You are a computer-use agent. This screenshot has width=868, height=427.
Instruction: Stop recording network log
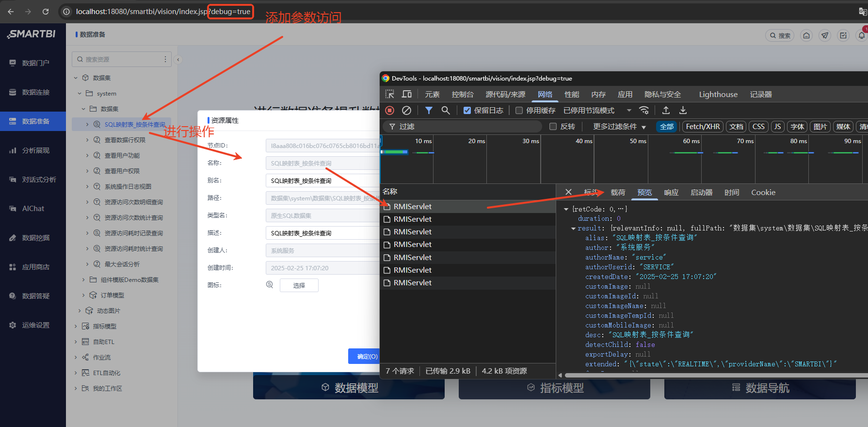[x=389, y=111]
